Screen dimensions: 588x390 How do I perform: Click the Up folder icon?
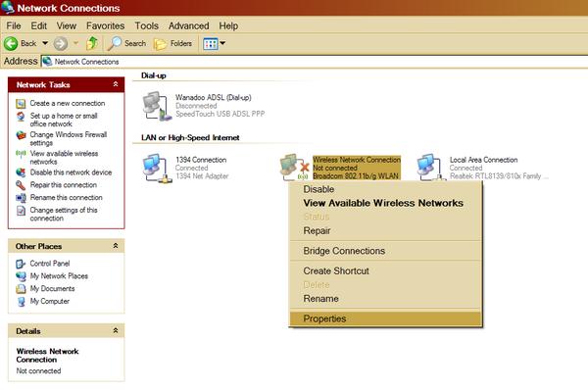pyautogui.click(x=92, y=43)
